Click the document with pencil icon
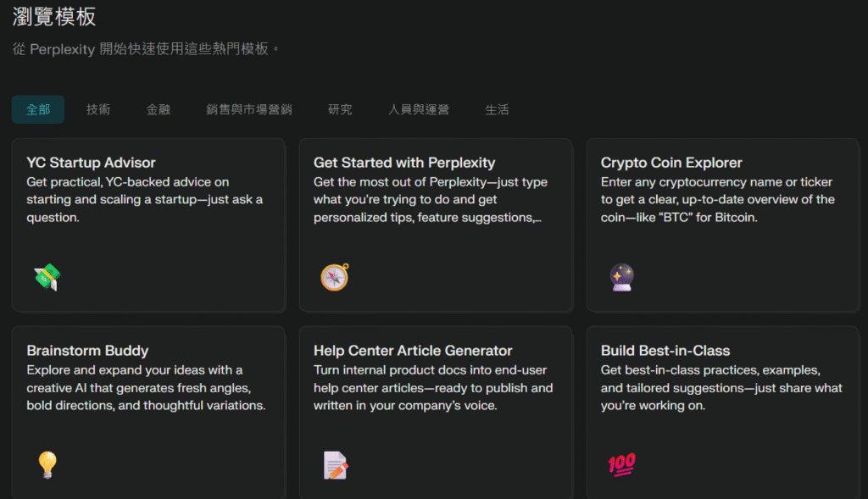The height and width of the screenshot is (499, 868). [336, 465]
